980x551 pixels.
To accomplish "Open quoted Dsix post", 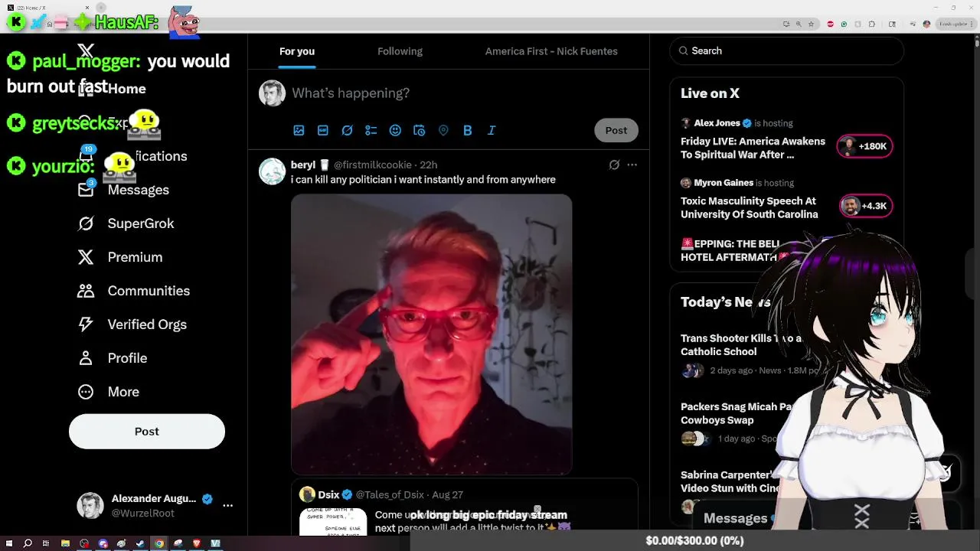I will 464,507.
